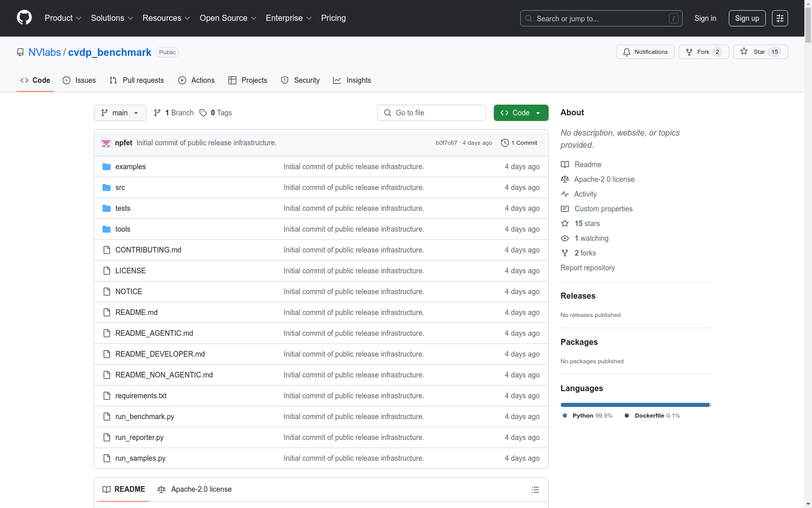Click the README outline list icon

click(x=535, y=490)
